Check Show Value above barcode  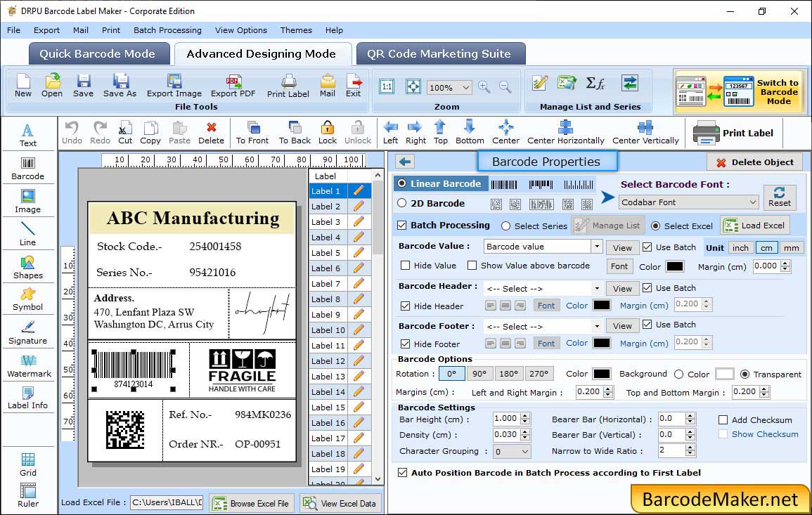[472, 266]
